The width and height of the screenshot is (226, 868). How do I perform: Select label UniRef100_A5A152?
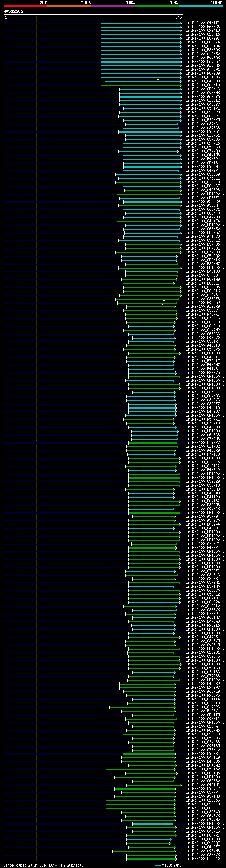click(x=203, y=769)
